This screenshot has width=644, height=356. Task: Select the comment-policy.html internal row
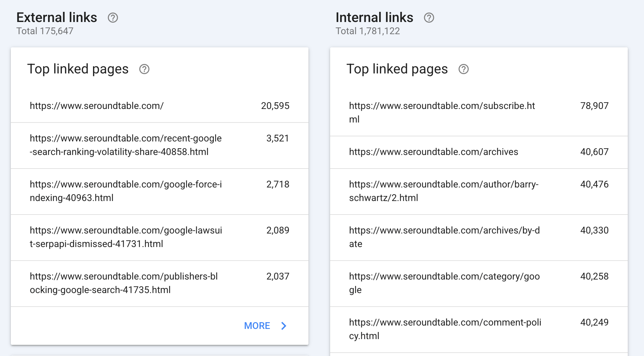tap(479, 330)
